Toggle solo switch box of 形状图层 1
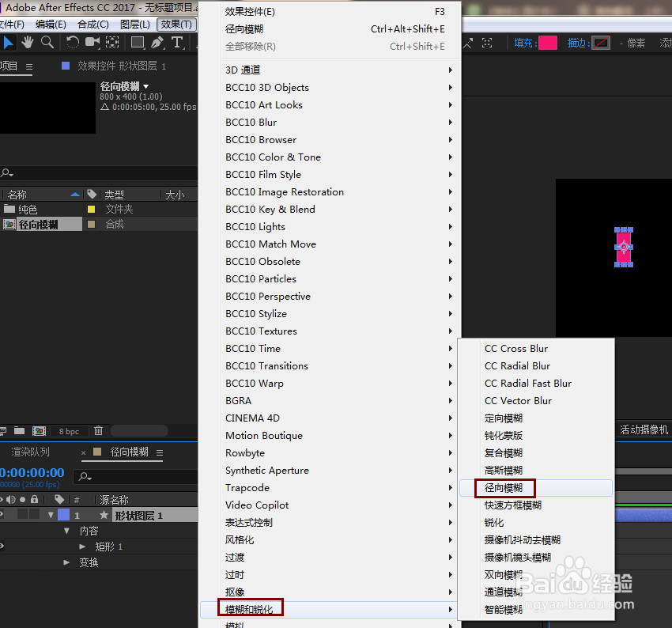672x628 pixels. pos(23,514)
